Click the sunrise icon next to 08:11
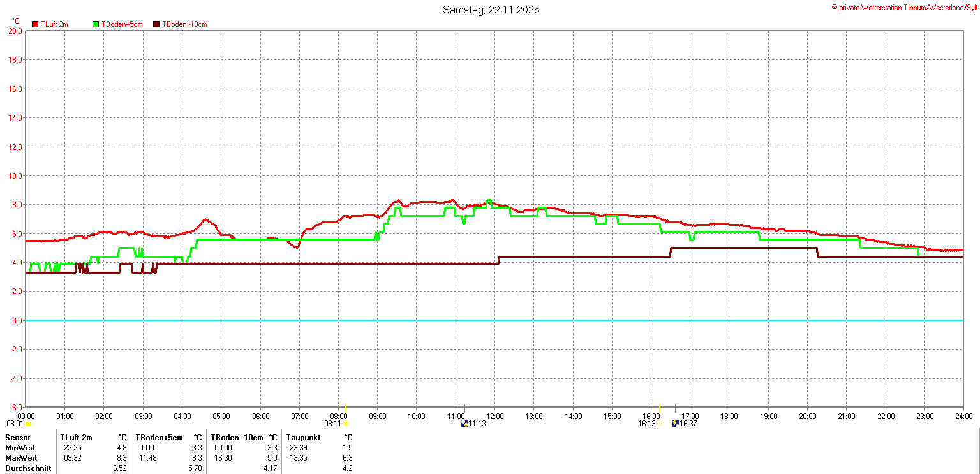This screenshot has height=474, width=980. tap(346, 424)
